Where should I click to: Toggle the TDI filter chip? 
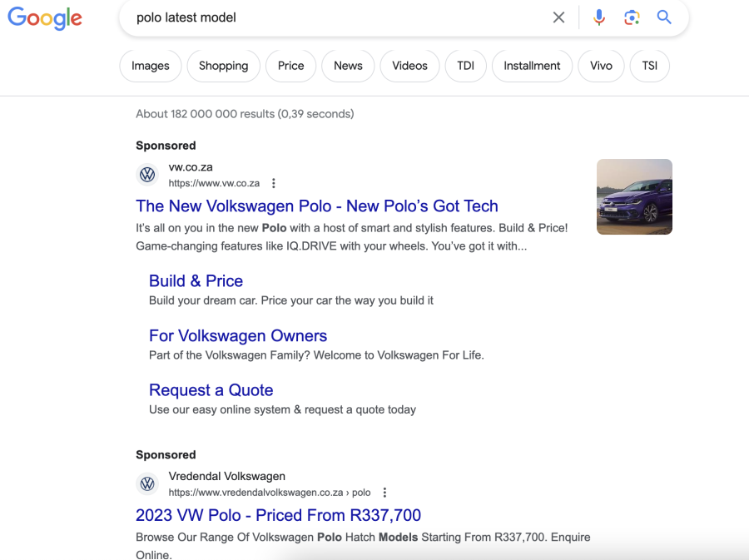tap(465, 66)
